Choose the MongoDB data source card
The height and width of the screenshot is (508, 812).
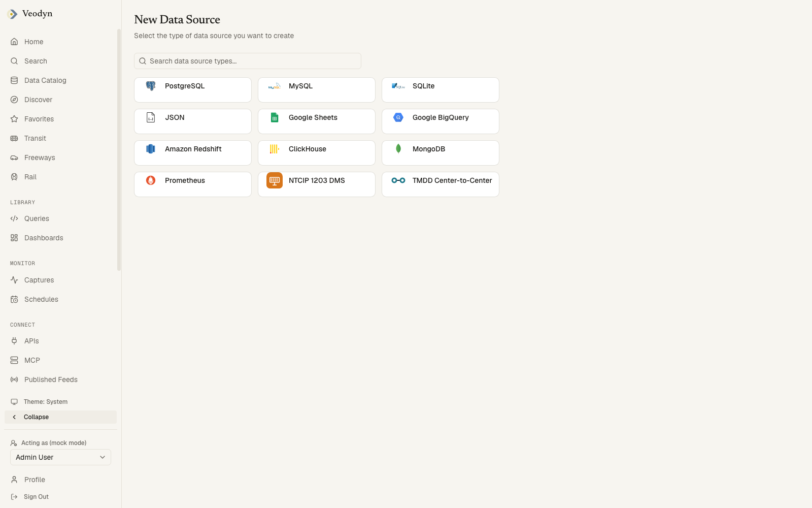(441, 153)
